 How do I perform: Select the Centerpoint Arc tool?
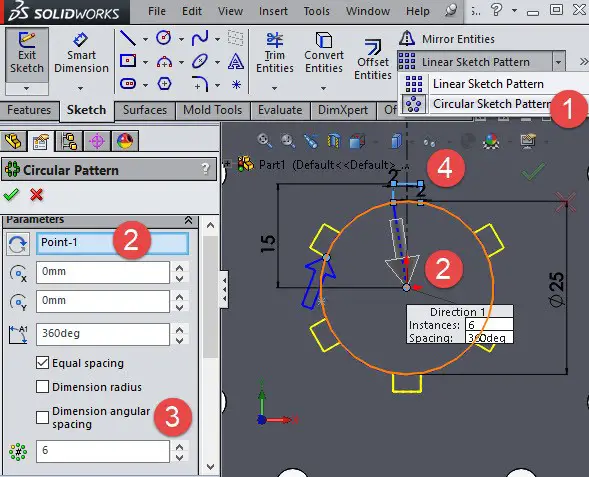164,62
